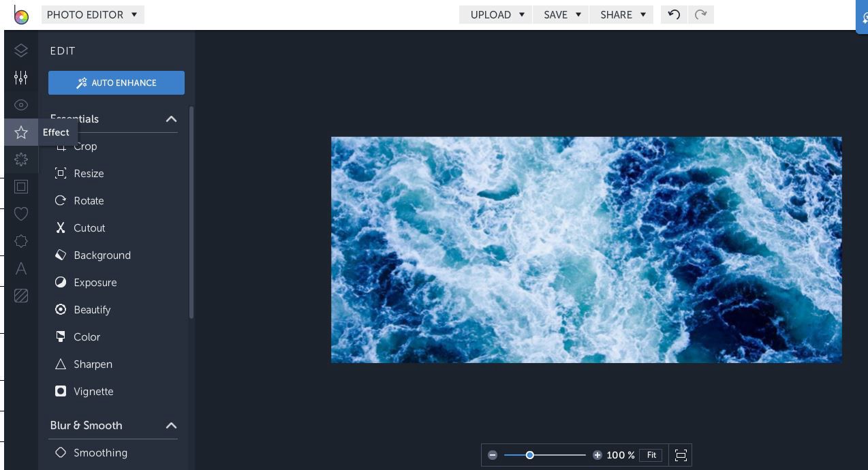Select the Edit sliders icon in sidebar

(x=21, y=78)
